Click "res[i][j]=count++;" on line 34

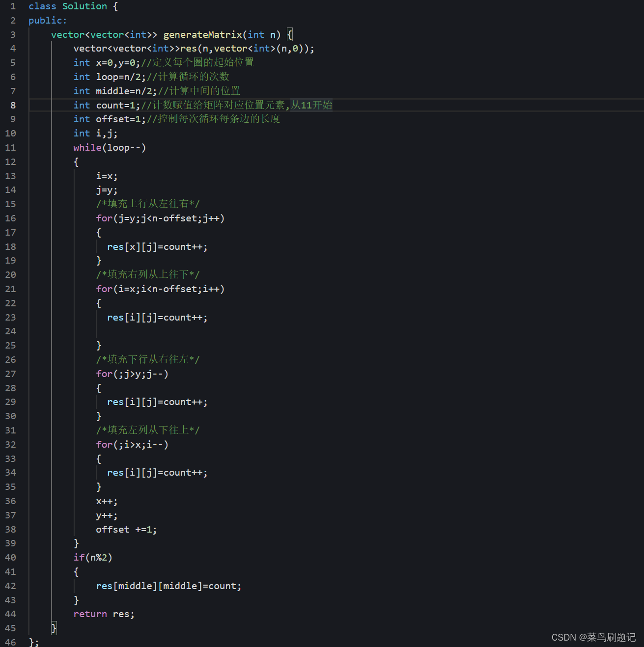157,473
